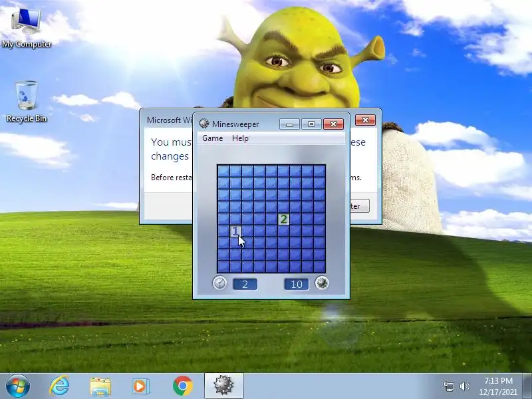Open Windows Explorer from the taskbar

[x=100, y=386]
